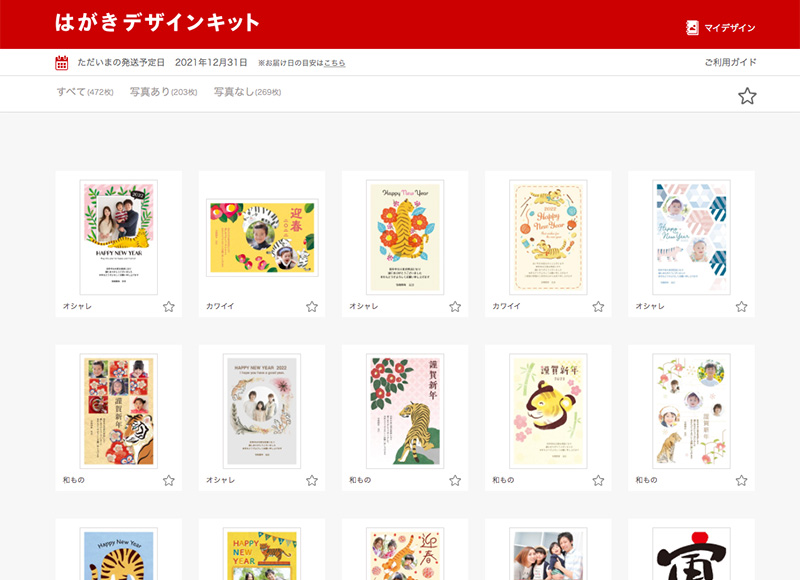The image size is (800, 580).
Task: Favorite the multi-photo tiger 和もの collage card
Action: point(169,481)
